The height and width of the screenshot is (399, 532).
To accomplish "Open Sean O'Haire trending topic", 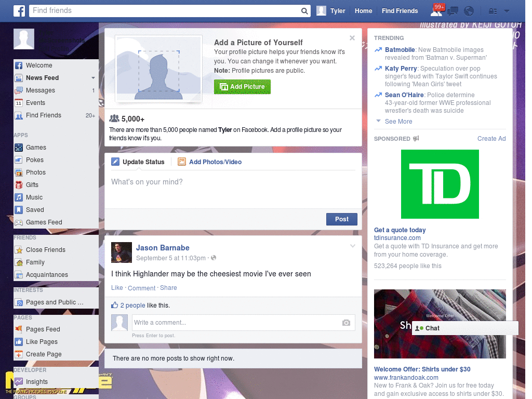I will coord(404,95).
